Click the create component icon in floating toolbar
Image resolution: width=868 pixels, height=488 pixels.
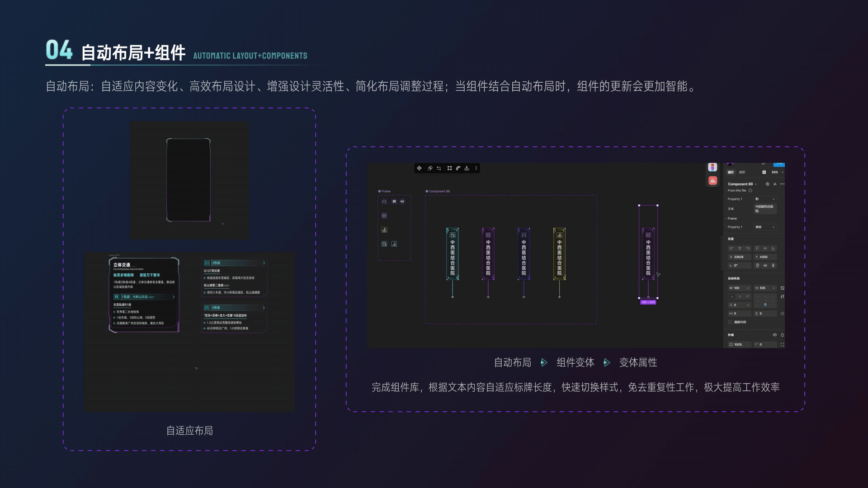419,168
